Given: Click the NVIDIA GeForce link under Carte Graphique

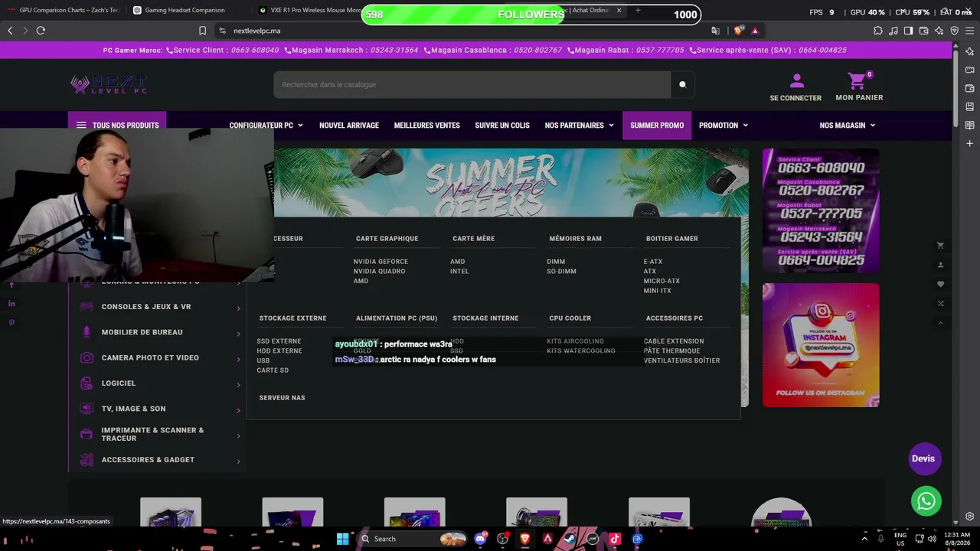Looking at the screenshot, I should [381, 262].
